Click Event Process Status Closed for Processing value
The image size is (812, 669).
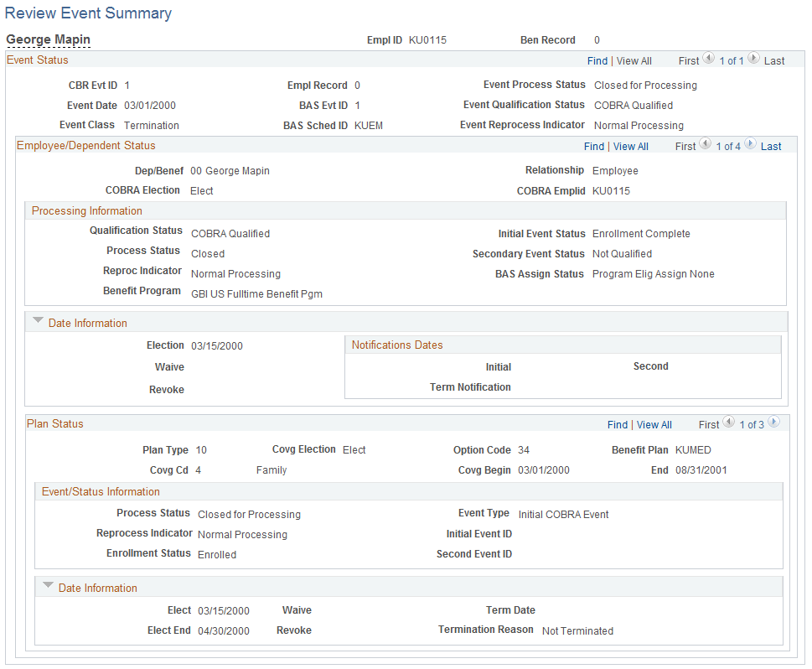coord(645,85)
